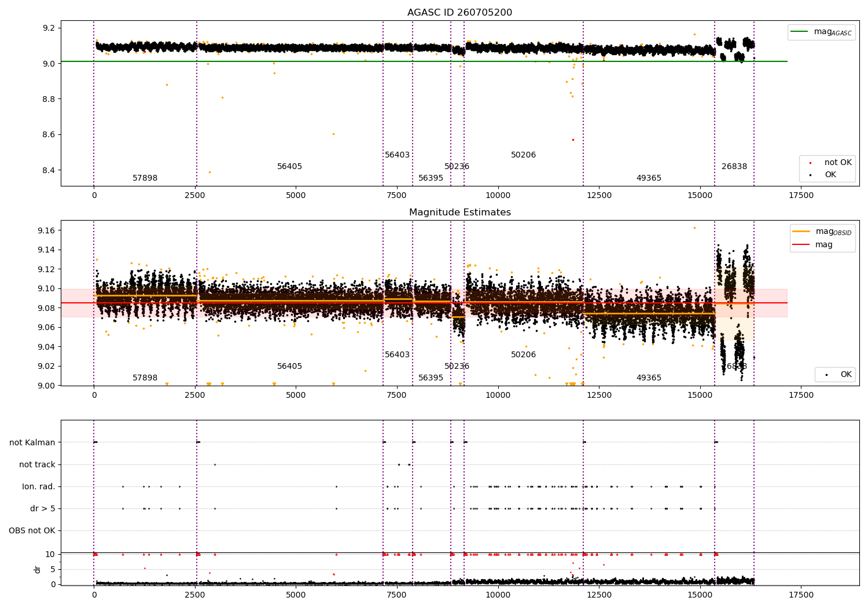
Task: Click obsid label 57898 in the AGASC plot
Action: (x=145, y=178)
